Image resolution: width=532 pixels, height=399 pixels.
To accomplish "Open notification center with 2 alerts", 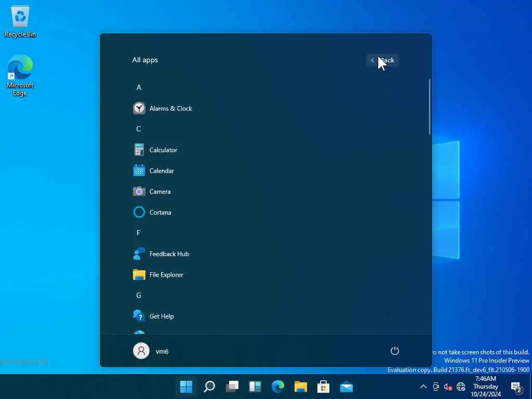I will coord(517,387).
